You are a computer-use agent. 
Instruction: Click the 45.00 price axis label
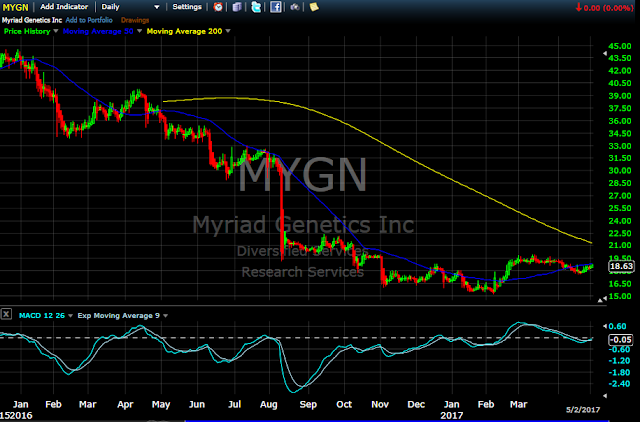pyautogui.click(x=620, y=46)
